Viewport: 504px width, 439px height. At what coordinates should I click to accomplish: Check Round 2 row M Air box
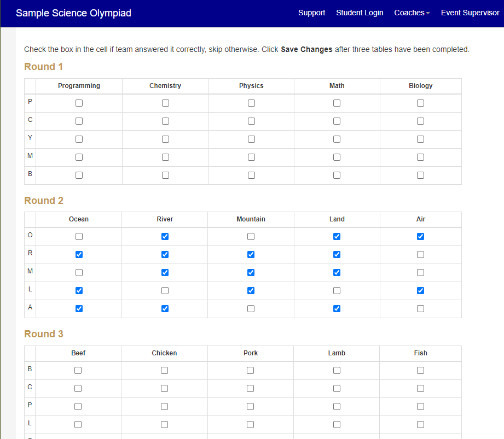(420, 272)
